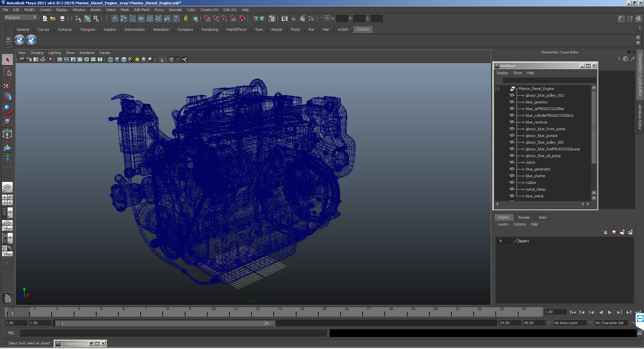The width and height of the screenshot is (644, 349).
Task: Select blue_gearbox in the Outliner list
Action: (x=536, y=102)
